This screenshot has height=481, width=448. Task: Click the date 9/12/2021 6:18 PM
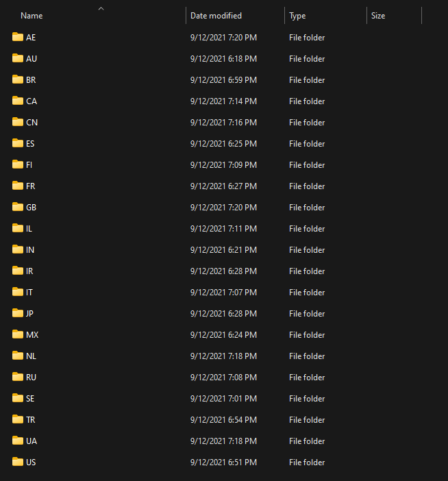point(223,59)
